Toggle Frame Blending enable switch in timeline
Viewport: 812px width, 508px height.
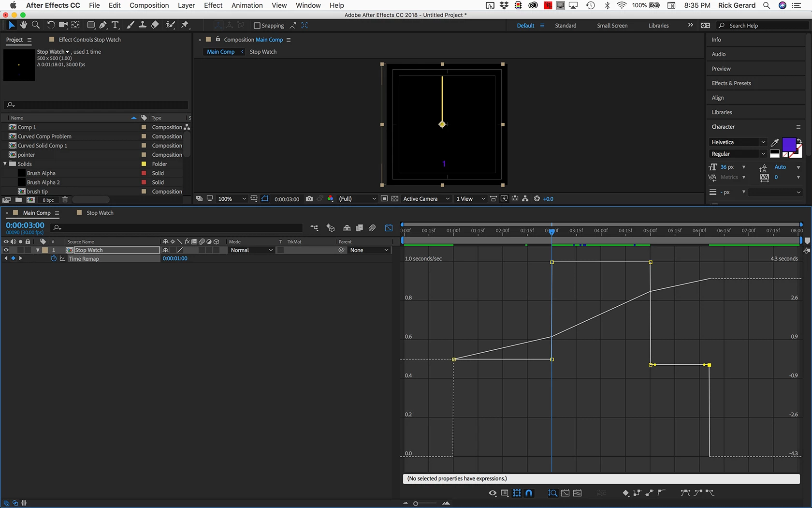tap(359, 227)
